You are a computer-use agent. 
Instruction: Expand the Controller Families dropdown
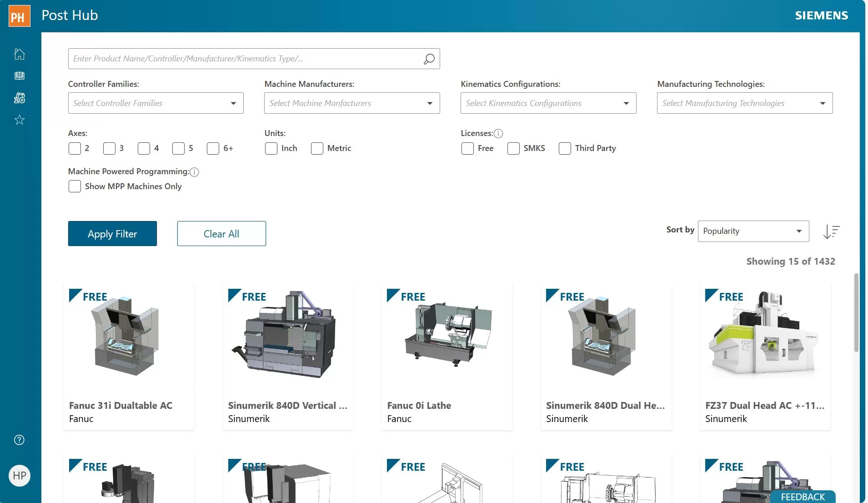coord(156,103)
